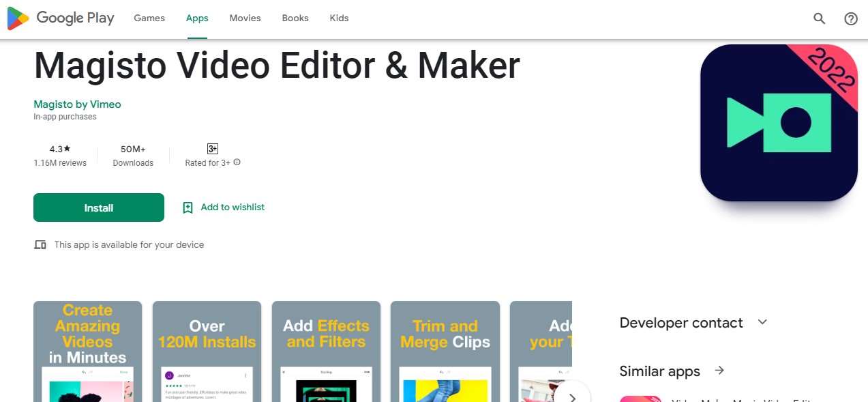Image resolution: width=868 pixels, height=402 pixels.
Task: Click Add to wishlist
Action: [x=233, y=207]
